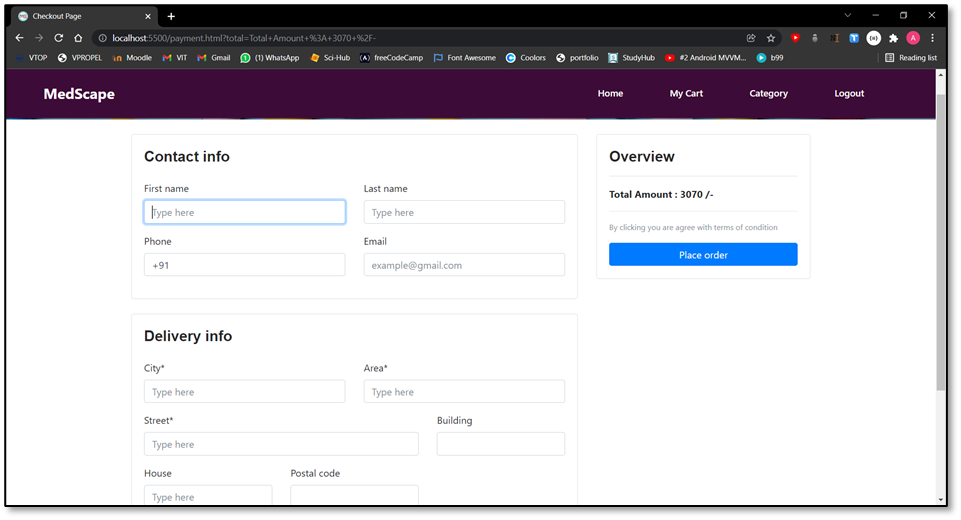Open the Extensions puzzle piece menu
This screenshot has height=520, width=961.
(x=894, y=38)
